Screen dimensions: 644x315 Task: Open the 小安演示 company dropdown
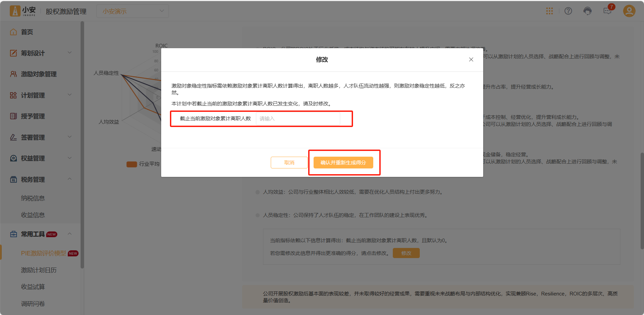(133, 11)
